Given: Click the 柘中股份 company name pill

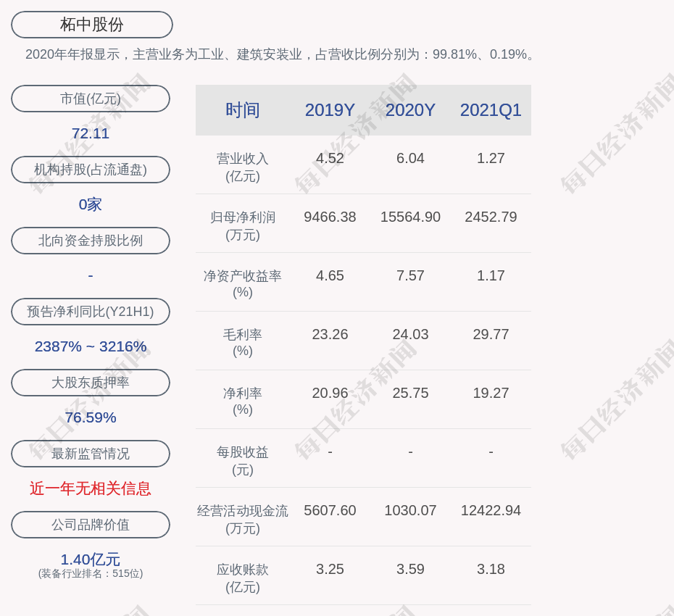Looking at the screenshot, I should 92,25.
